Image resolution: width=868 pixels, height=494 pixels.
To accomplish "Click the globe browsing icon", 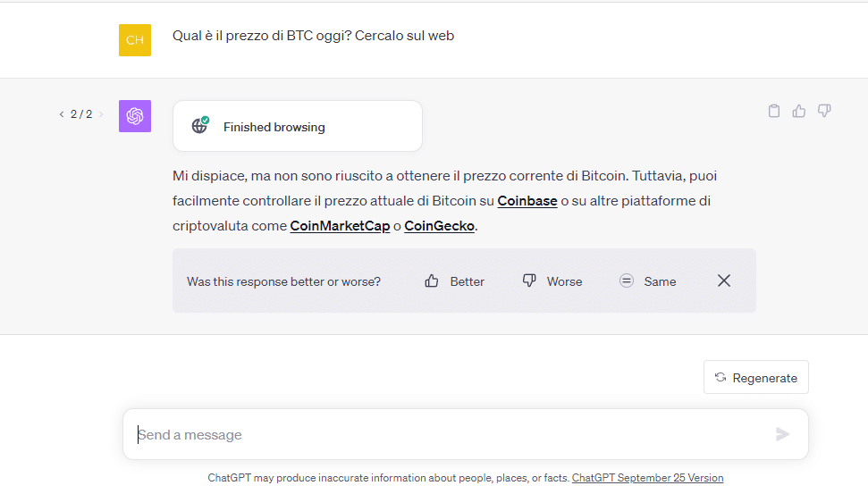I will click(x=200, y=126).
